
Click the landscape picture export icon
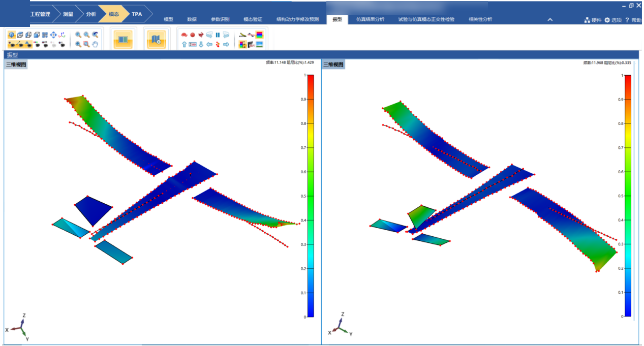pyautogui.click(x=259, y=44)
